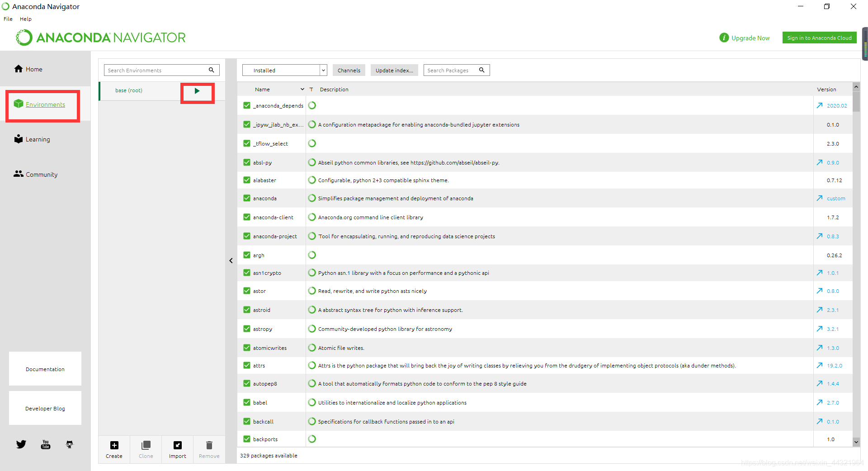Image resolution: width=868 pixels, height=471 pixels.
Task: Click the upgrade arrow for _anaconda_depends
Action: [x=820, y=105]
